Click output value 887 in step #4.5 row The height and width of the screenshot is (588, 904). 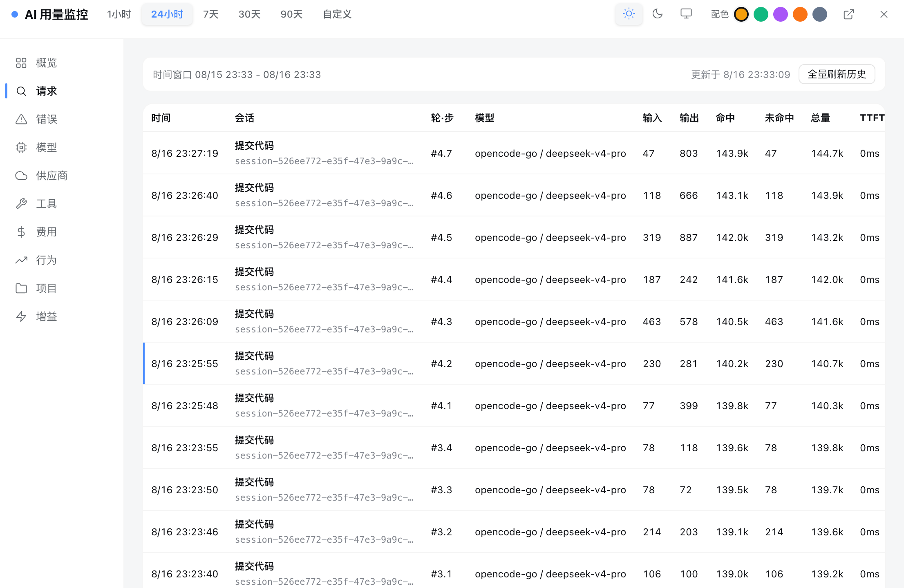tap(689, 238)
